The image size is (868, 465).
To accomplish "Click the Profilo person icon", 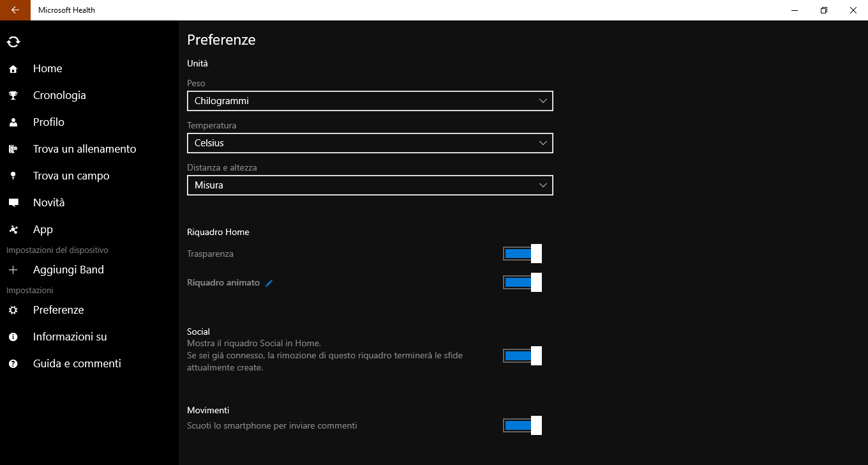I will [13, 123].
